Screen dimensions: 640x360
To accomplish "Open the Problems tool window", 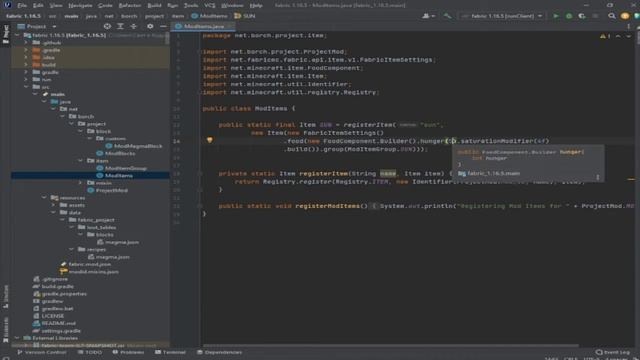I will (128, 352).
